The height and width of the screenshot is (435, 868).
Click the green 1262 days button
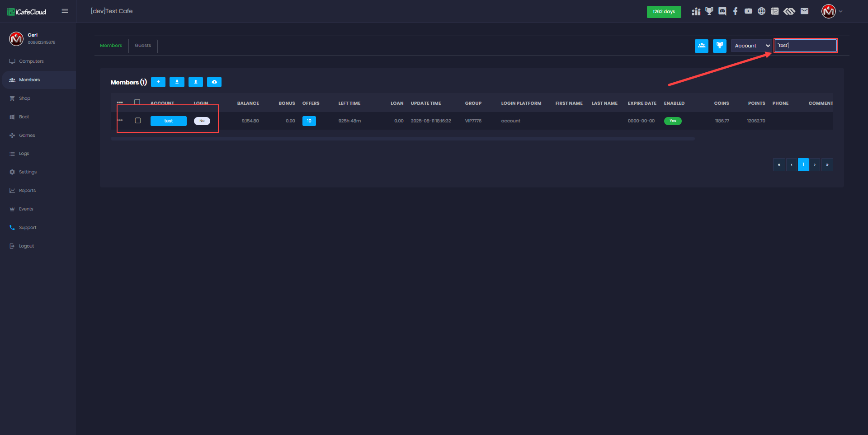click(664, 12)
